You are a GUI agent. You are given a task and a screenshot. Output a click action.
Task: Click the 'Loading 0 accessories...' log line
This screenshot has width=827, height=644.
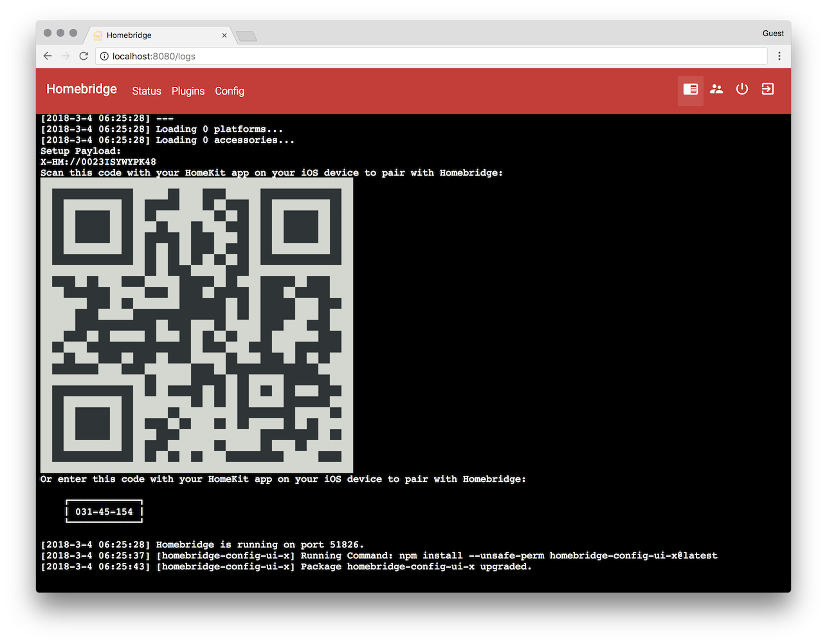(167, 140)
